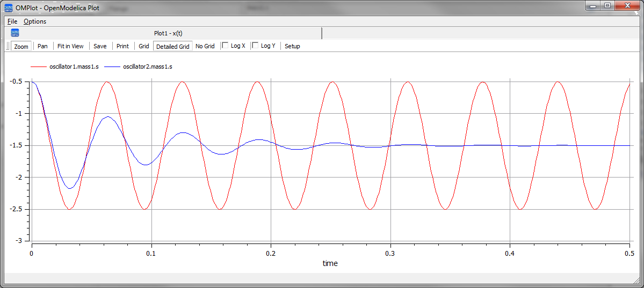Click the oscillator2.mass1.s legend label
The height and width of the screenshot is (288, 644).
point(148,67)
